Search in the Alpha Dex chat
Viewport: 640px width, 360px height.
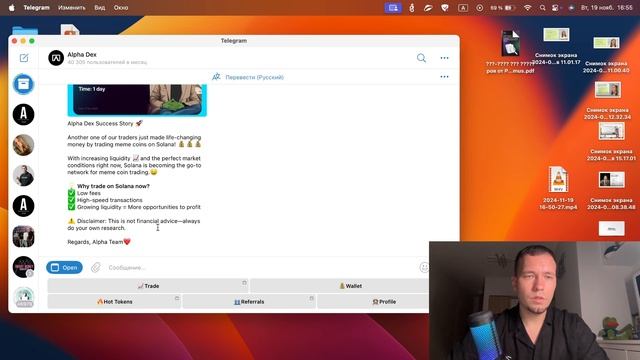[x=421, y=58]
